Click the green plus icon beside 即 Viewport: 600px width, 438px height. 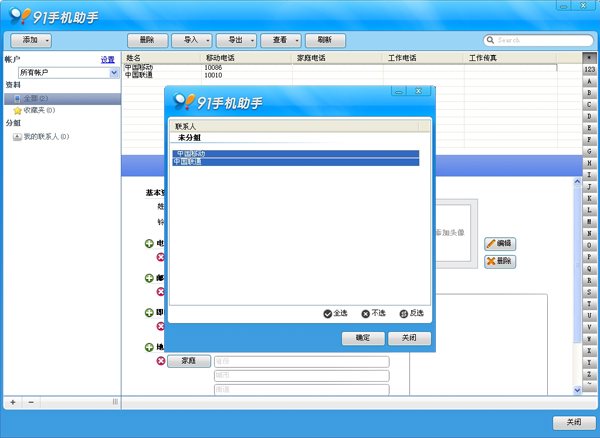point(149,313)
